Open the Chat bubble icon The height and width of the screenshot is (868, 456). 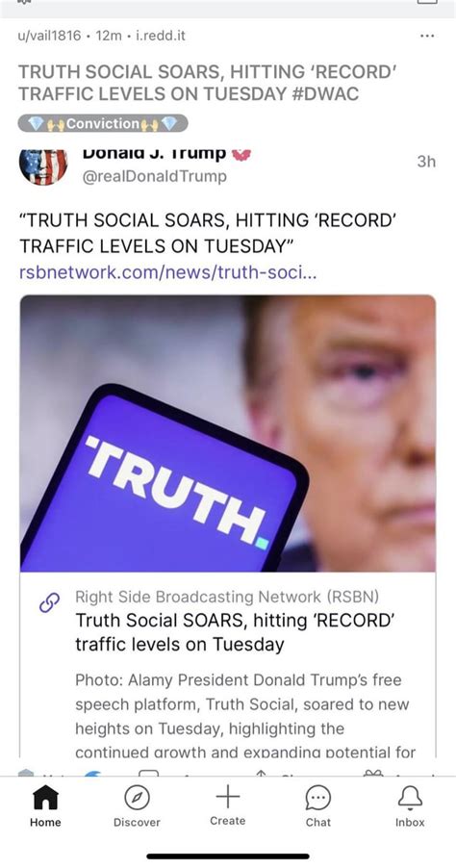click(318, 799)
